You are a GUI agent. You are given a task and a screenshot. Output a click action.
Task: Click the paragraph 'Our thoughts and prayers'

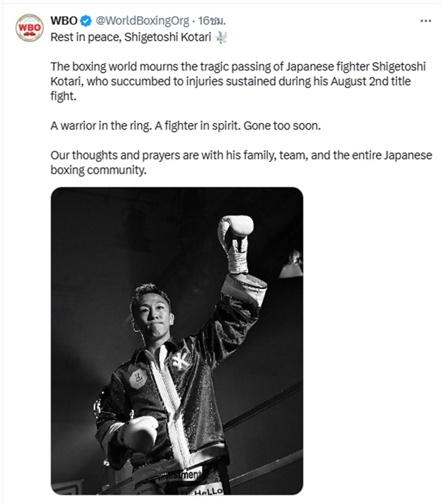241,163
